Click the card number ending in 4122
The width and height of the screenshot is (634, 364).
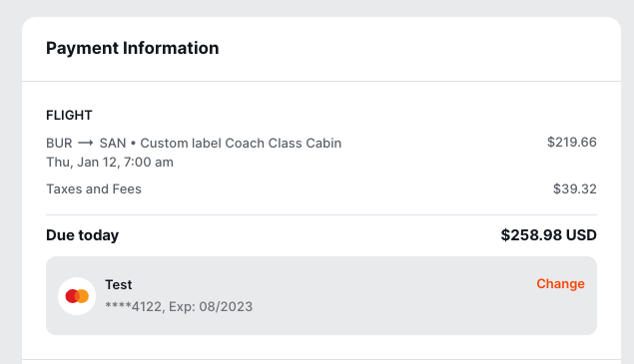tap(134, 306)
